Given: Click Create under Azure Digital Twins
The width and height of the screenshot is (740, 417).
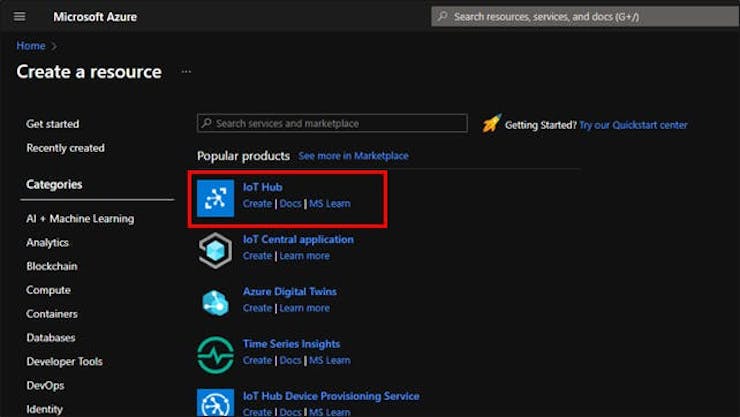Looking at the screenshot, I should pyautogui.click(x=257, y=308).
